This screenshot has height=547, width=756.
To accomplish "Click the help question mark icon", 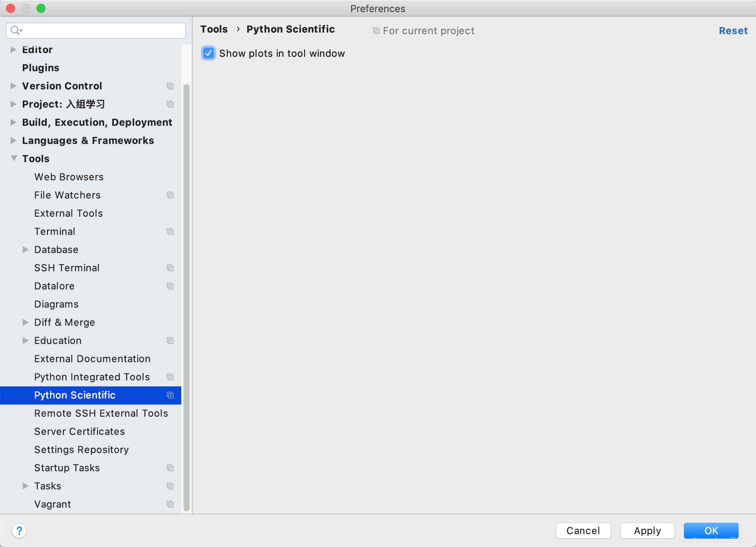I will tap(19, 531).
